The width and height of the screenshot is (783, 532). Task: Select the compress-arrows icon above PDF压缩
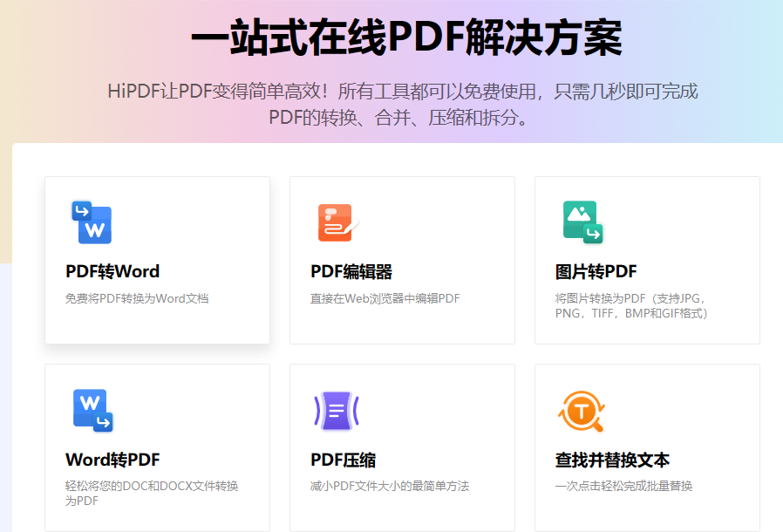click(x=336, y=411)
